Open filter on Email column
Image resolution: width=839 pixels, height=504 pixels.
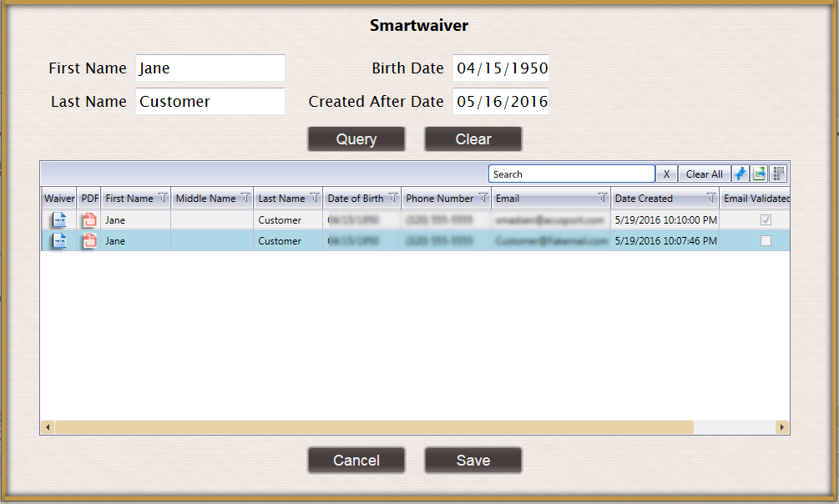[x=603, y=198]
